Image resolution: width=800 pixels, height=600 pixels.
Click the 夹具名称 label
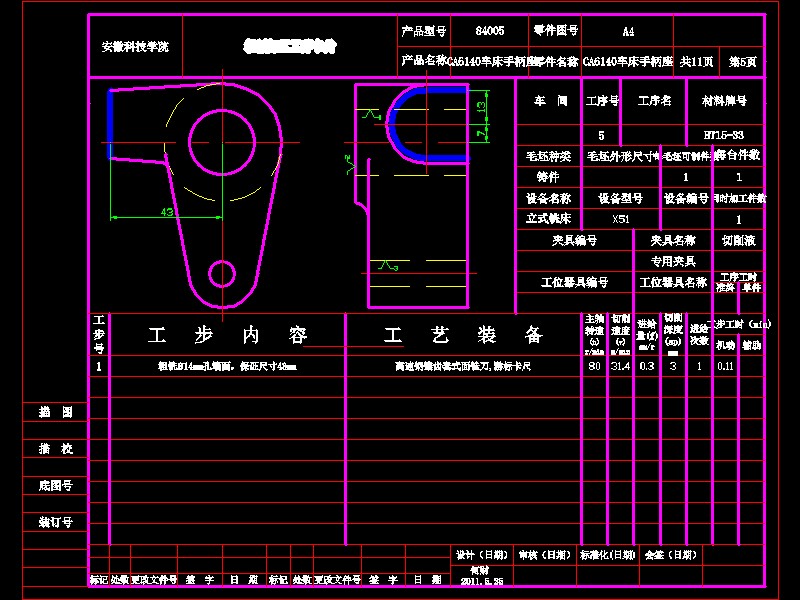tap(673, 240)
